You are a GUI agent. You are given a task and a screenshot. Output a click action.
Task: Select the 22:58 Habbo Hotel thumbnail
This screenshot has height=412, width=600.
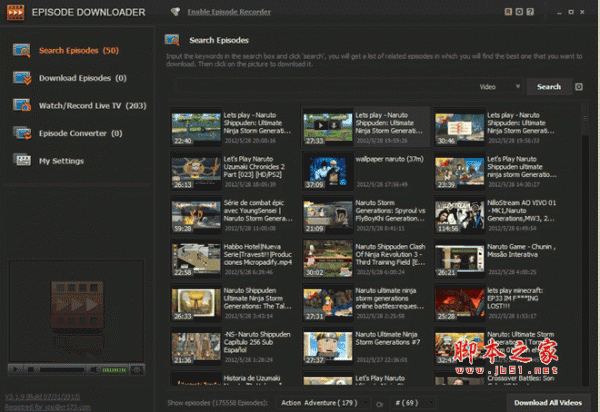(x=196, y=260)
